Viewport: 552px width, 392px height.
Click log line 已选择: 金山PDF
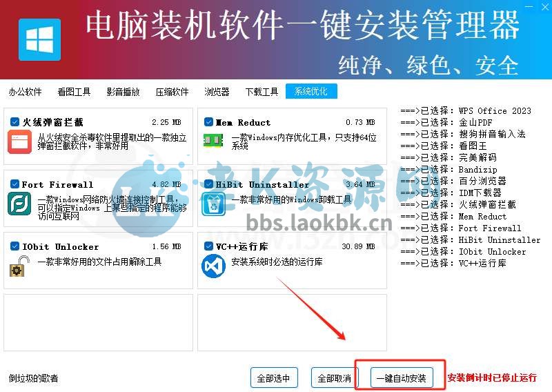point(446,122)
